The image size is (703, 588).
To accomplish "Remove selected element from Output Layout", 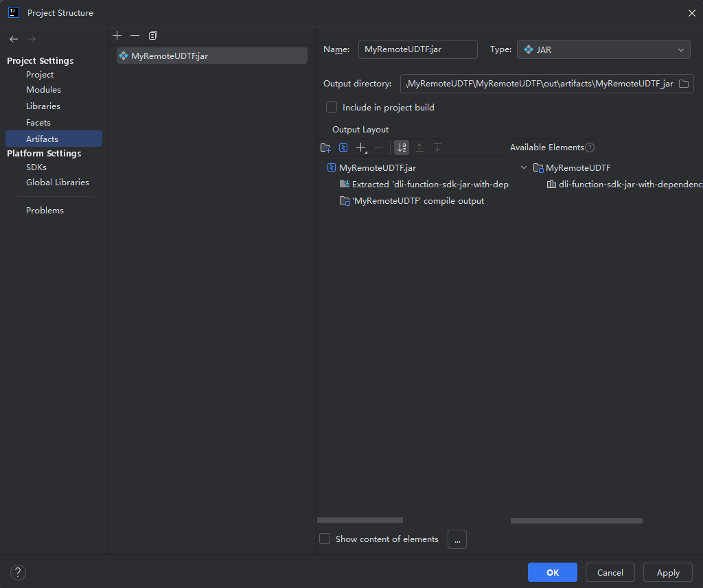I will pyautogui.click(x=379, y=148).
